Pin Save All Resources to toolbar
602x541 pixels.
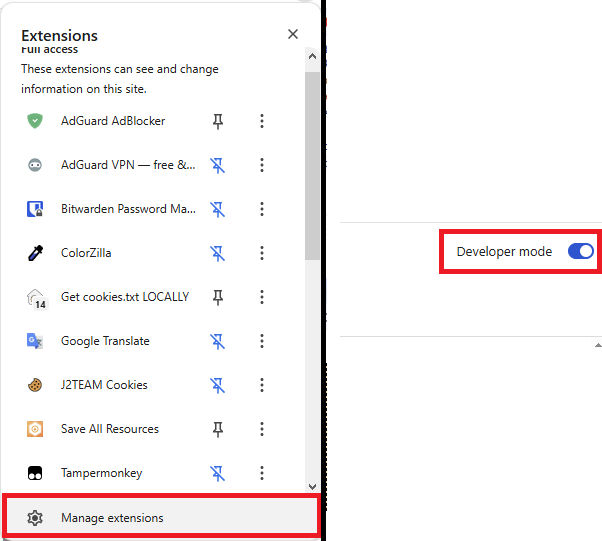click(218, 429)
